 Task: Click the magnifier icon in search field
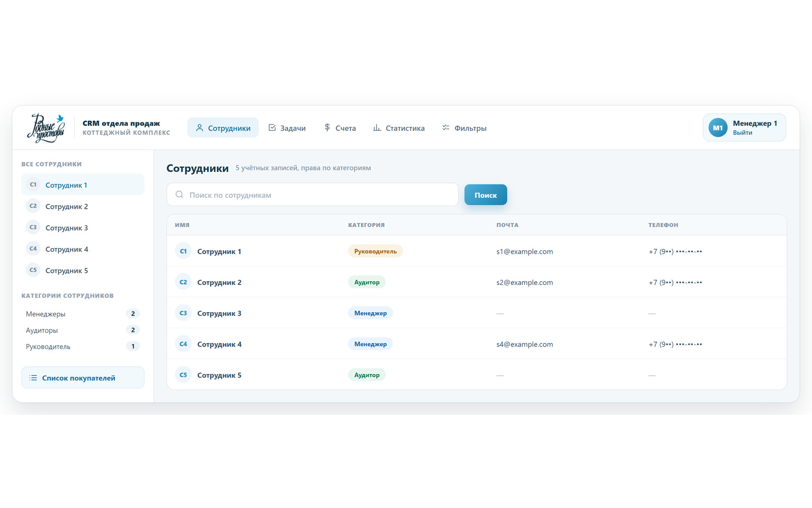point(179,195)
